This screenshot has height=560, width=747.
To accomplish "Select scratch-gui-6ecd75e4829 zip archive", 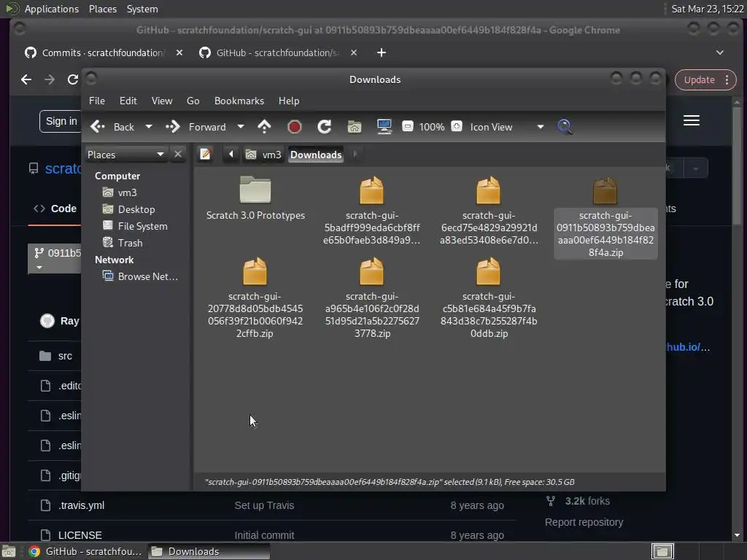I will [489, 211].
